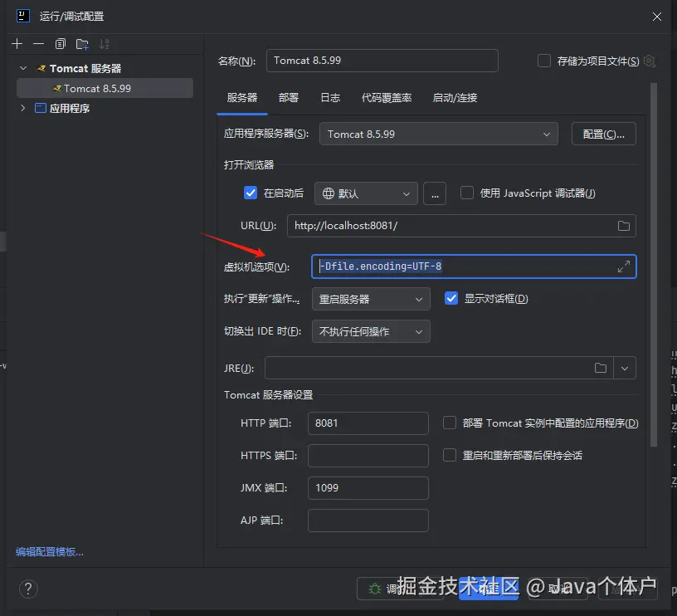Open the gear settings next to store as project file
The image size is (677, 616).
point(650,61)
